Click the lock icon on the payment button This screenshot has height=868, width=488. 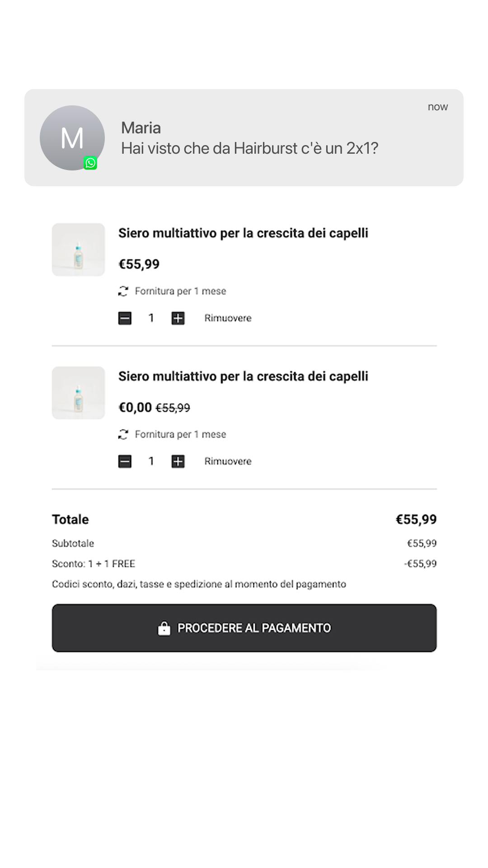coord(164,628)
